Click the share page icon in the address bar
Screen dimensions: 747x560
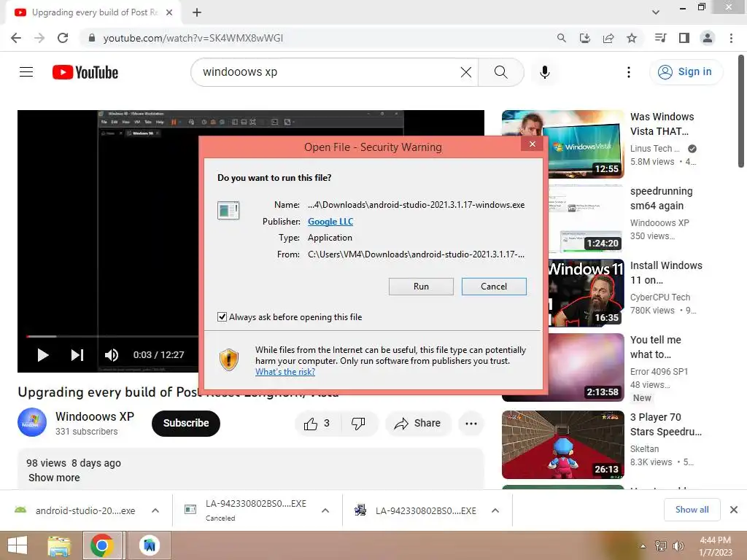608,38
